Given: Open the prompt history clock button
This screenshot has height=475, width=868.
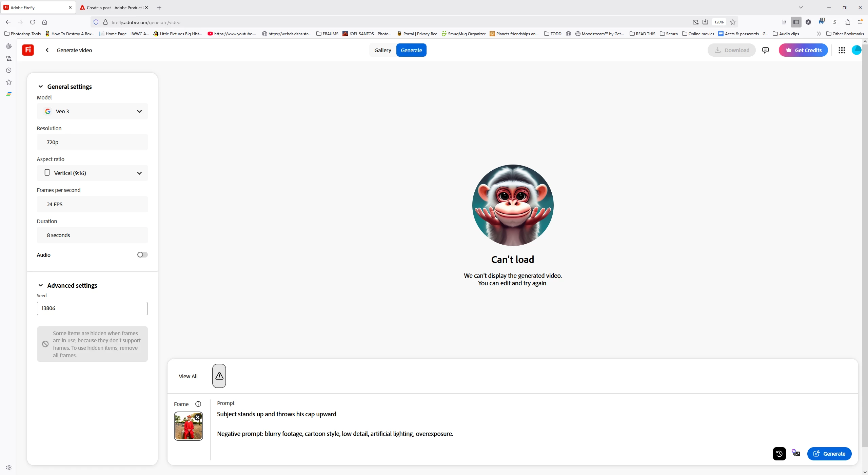Looking at the screenshot, I should [x=779, y=454].
